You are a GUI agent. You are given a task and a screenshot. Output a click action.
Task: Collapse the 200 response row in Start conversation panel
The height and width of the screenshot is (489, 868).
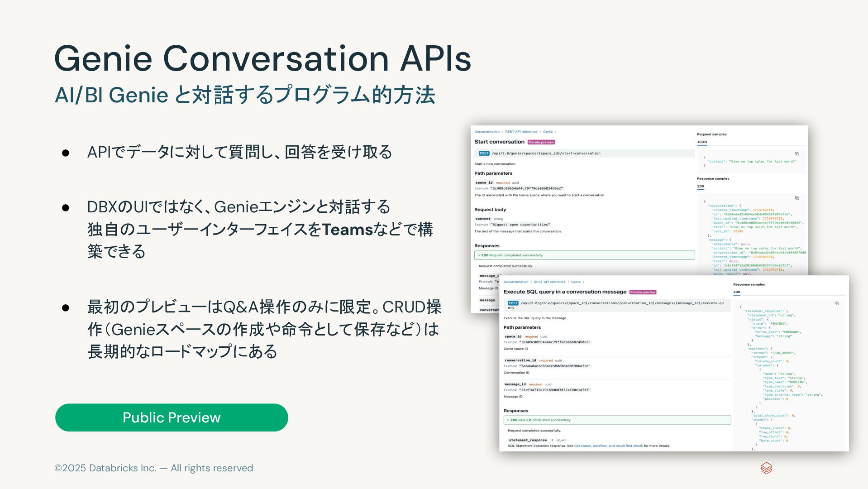[584, 255]
